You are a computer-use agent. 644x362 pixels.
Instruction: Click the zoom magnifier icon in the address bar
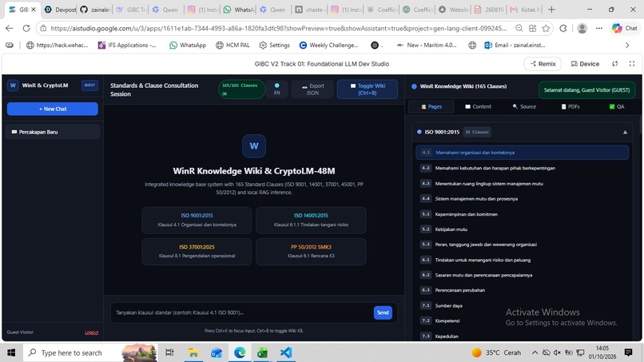coord(519,28)
